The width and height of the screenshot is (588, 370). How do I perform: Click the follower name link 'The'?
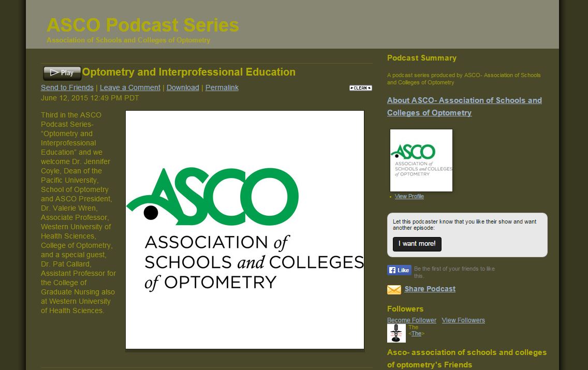pos(416,333)
